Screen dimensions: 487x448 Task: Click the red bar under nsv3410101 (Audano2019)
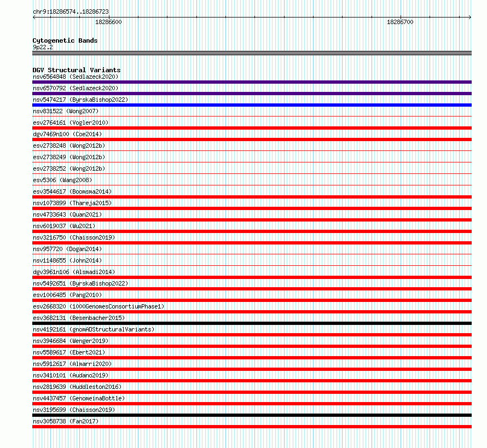click(x=252, y=381)
